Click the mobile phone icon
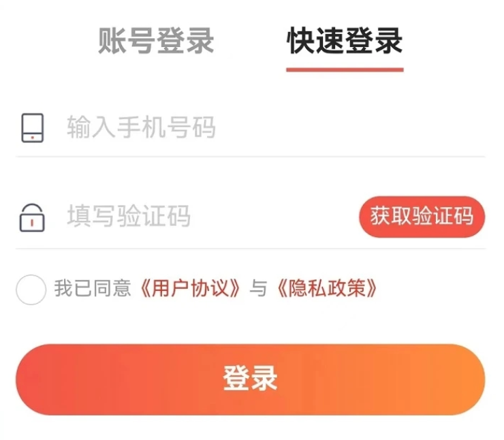 [x=32, y=128]
